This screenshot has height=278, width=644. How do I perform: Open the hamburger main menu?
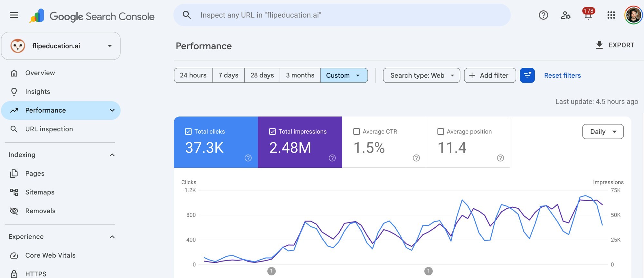[x=14, y=15]
